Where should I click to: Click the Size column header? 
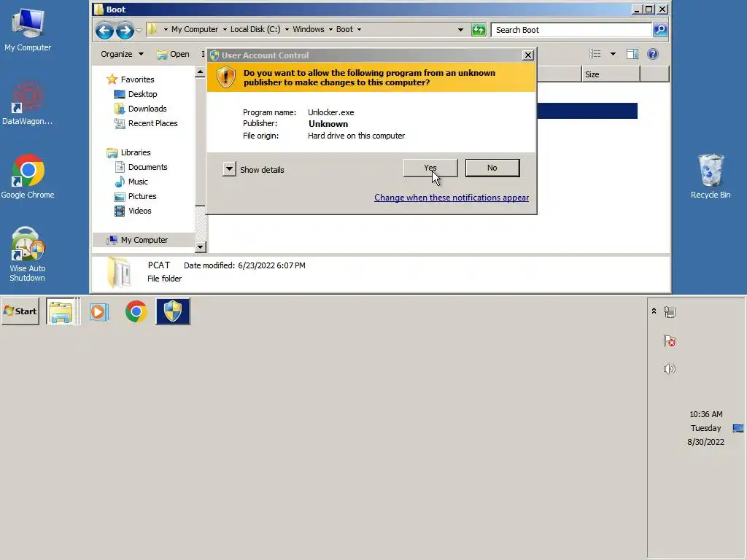tap(611, 74)
